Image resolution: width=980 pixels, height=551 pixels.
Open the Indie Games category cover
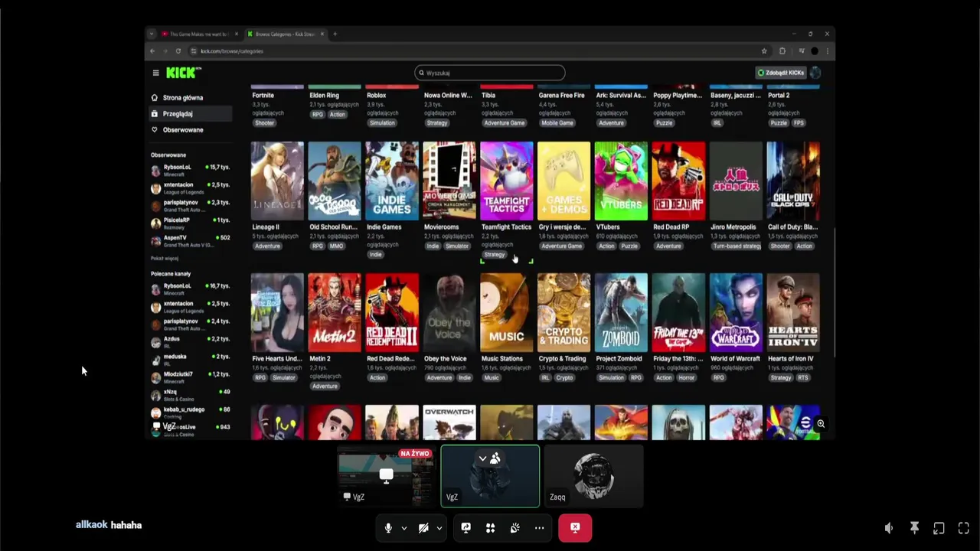(x=392, y=181)
